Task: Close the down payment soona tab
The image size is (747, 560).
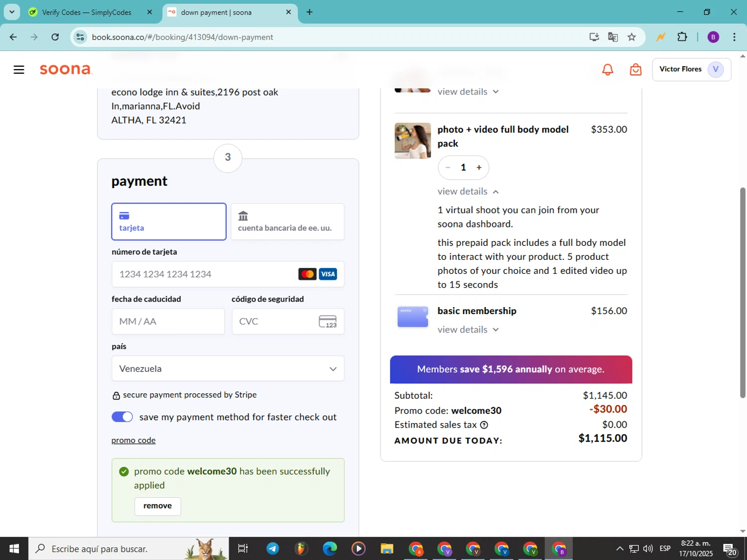Action: 288,12
